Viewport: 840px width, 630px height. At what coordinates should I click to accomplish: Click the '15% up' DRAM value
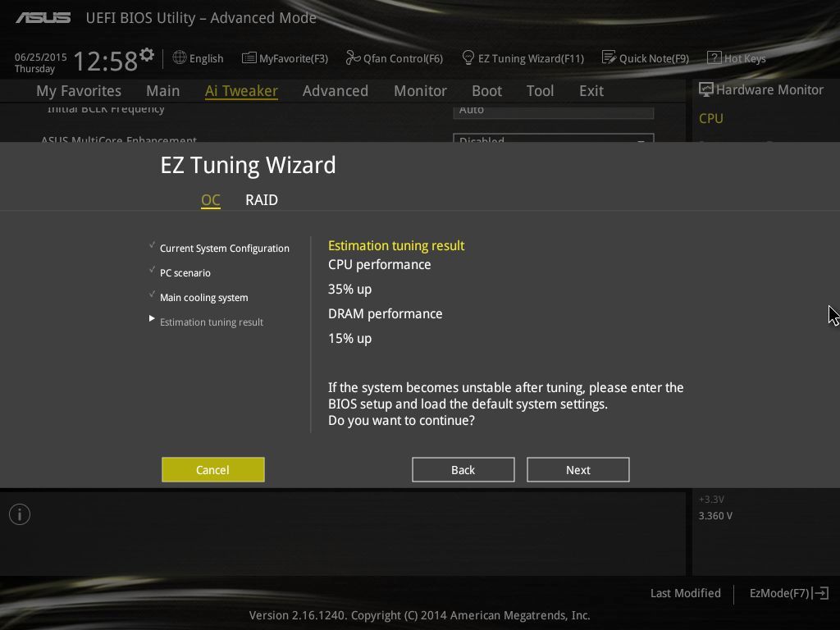click(x=349, y=339)
